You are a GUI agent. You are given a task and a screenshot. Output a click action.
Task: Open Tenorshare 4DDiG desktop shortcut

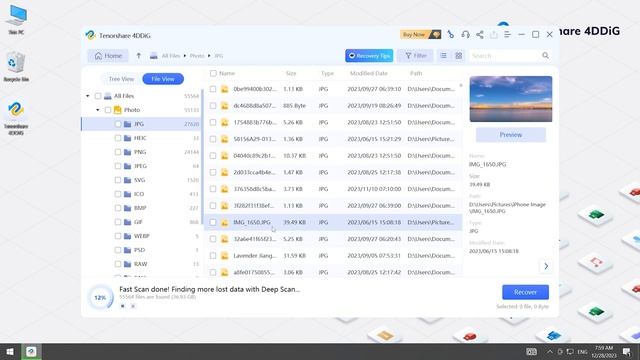pos(16,118)
